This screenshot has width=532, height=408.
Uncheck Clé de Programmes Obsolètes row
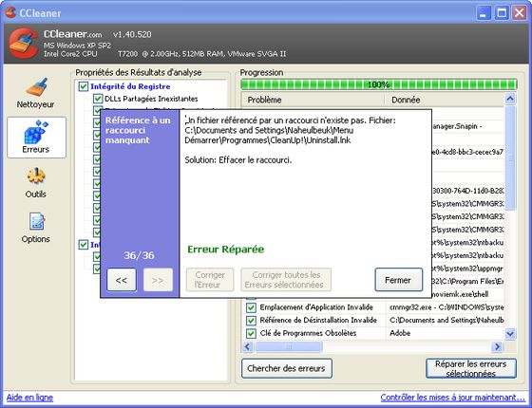[x=251, y=333]
